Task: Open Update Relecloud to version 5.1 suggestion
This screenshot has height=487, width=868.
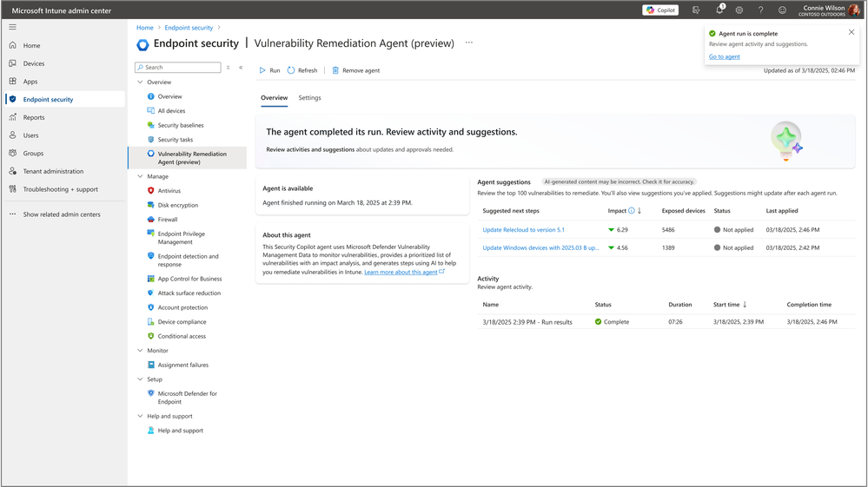Action: pos(523,229)
